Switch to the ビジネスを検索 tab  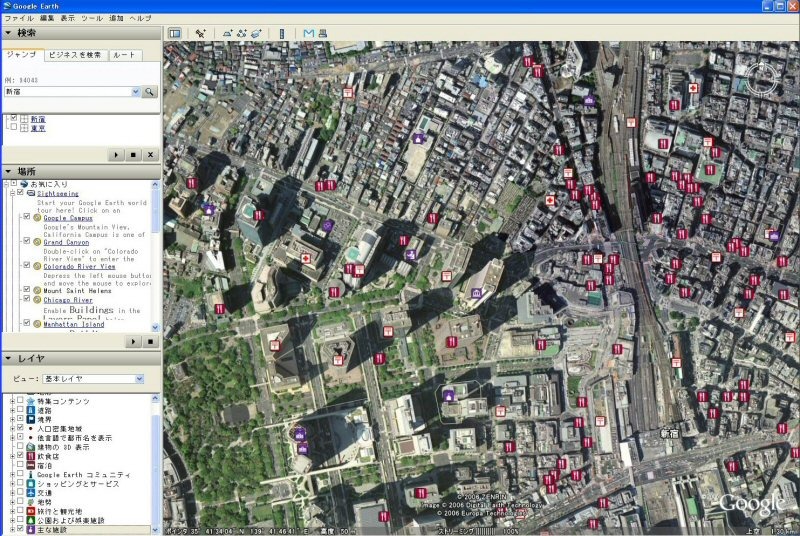(x=76, y=55)
